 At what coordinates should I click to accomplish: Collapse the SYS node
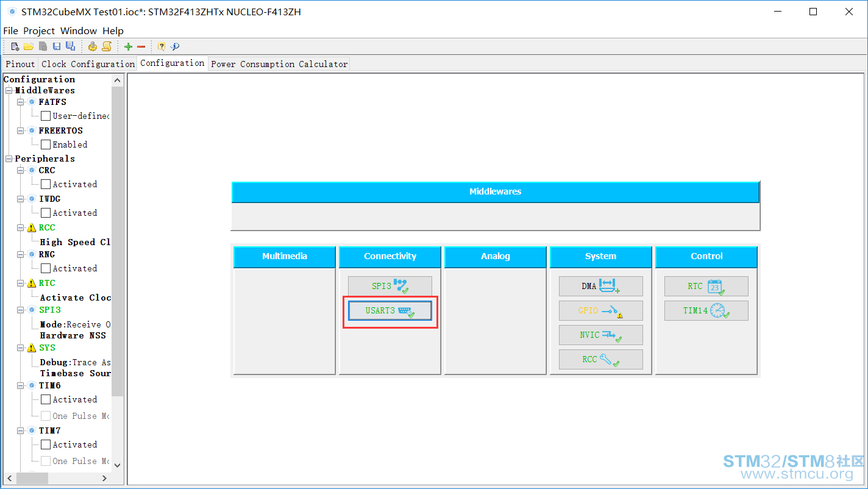coord(21,348)
